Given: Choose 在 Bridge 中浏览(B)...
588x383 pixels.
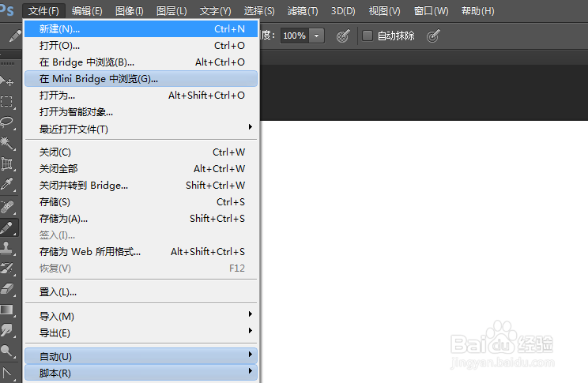Looking at the screenshot, I should pos(141,62).
